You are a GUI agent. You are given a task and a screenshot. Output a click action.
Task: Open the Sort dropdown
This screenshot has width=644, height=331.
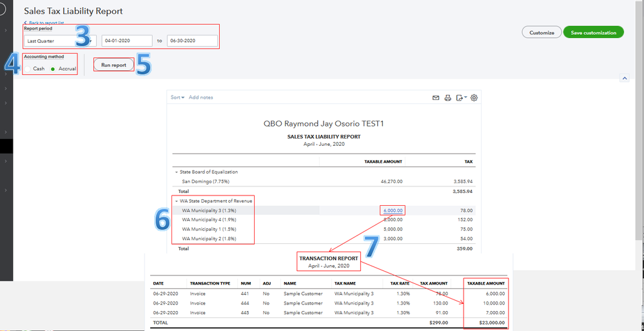point(177,97)
